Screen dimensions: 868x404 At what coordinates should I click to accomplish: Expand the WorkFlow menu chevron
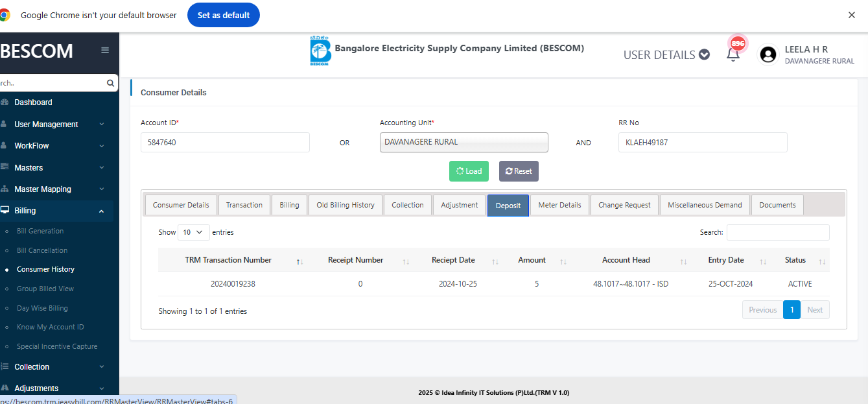(x=102, y=146)
